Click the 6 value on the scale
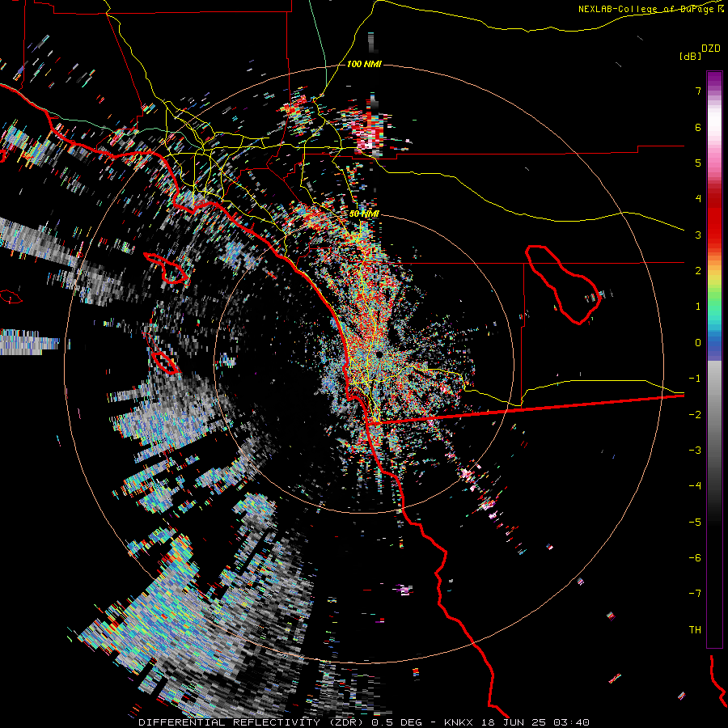This screenshot has height=728, width=728. tap(698, 127)
